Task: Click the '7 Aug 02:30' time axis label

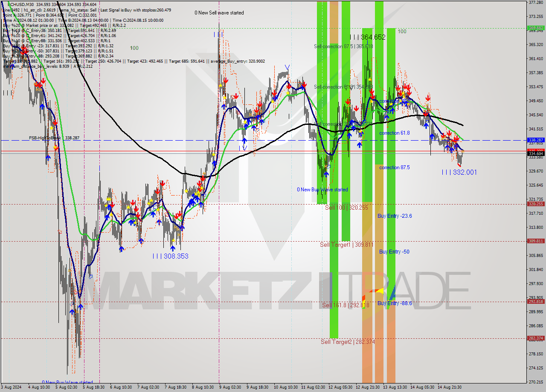Action: [148, 387]
